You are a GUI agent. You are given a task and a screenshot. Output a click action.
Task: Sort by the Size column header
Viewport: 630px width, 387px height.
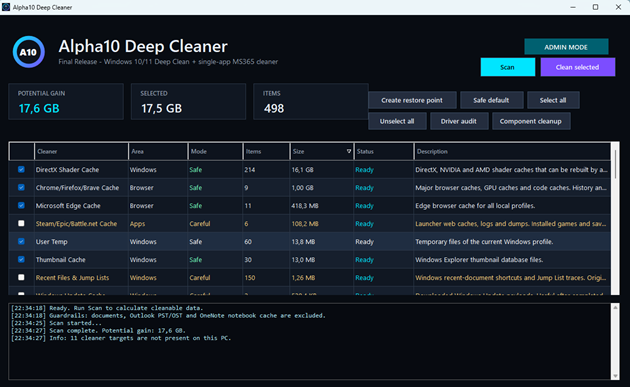click(322, 152)
